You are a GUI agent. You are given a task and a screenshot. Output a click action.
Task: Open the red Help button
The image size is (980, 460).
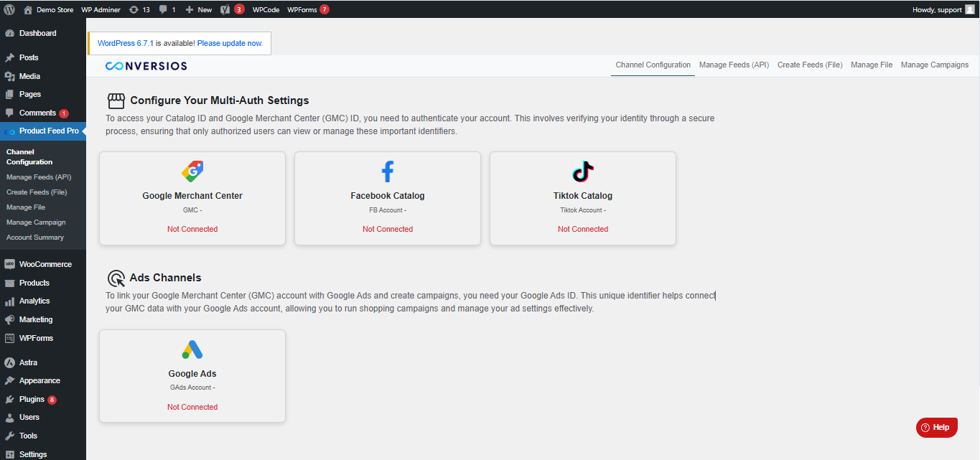(937, 427)
